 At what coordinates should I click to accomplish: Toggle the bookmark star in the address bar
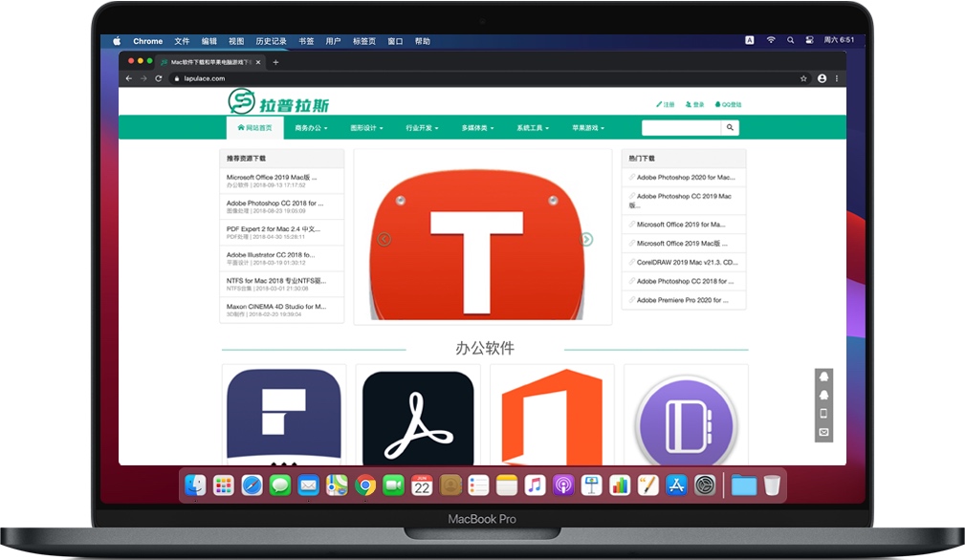(x=802, y=78)
